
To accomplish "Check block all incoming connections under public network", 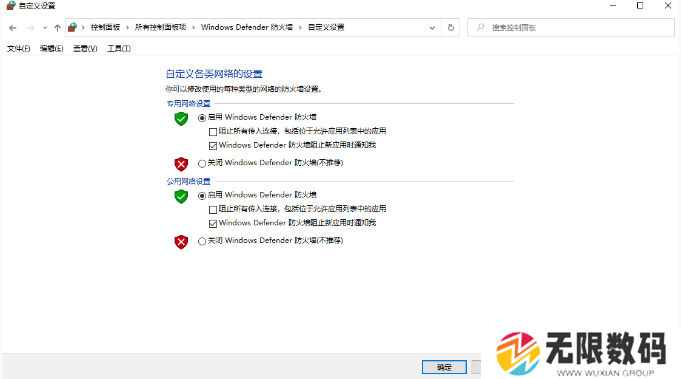I will point(213,210).
